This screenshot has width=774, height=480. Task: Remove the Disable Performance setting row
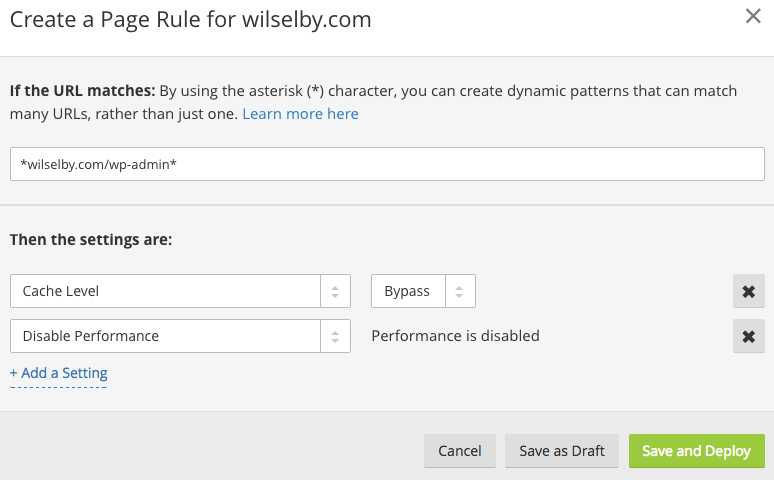coord(749,336)
